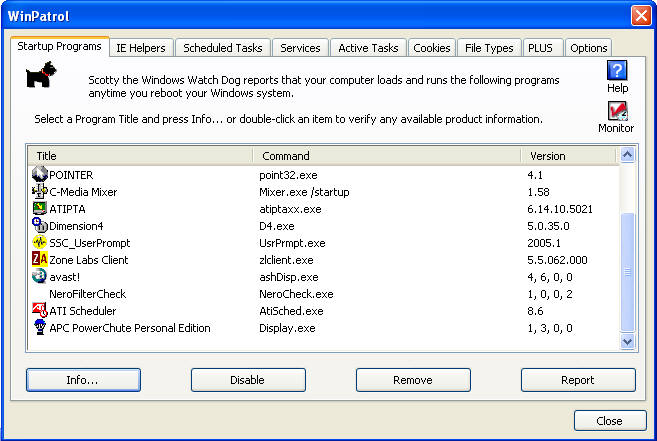The image size is (657, 441).
Task: Click the vertical scrollbar thumb
Action: [x=627, y=272]
